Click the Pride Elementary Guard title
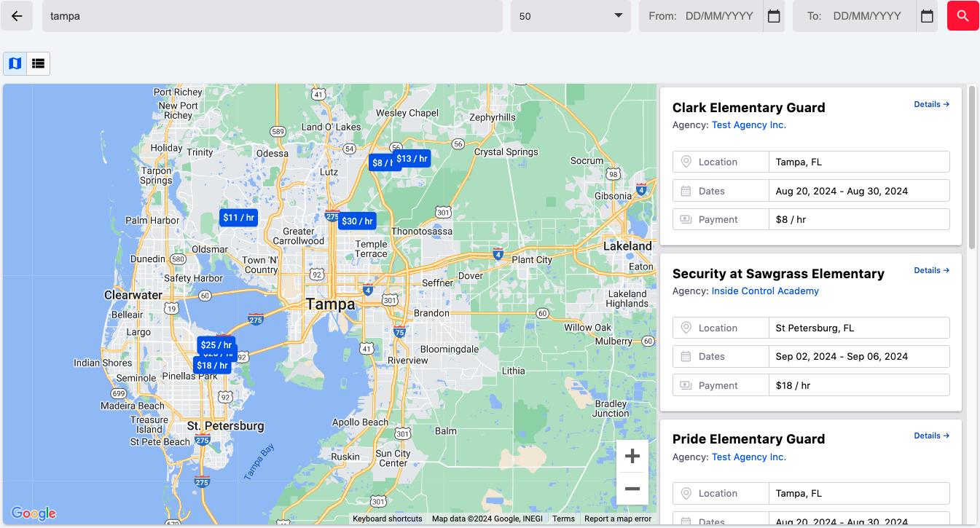 (749, 439)
